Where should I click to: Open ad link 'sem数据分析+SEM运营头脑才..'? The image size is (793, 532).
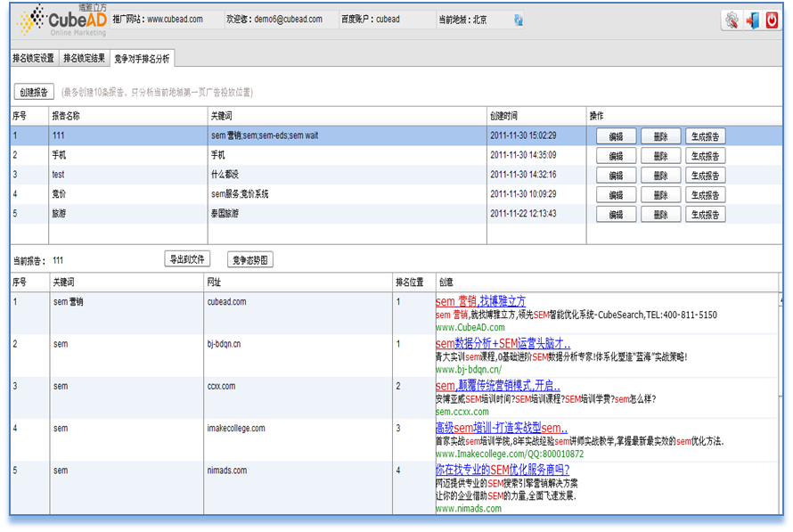tap(503, 344)
